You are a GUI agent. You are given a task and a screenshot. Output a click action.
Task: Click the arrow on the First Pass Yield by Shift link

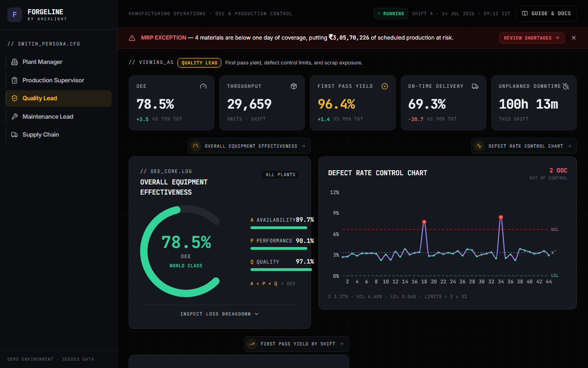pos(341,344)
